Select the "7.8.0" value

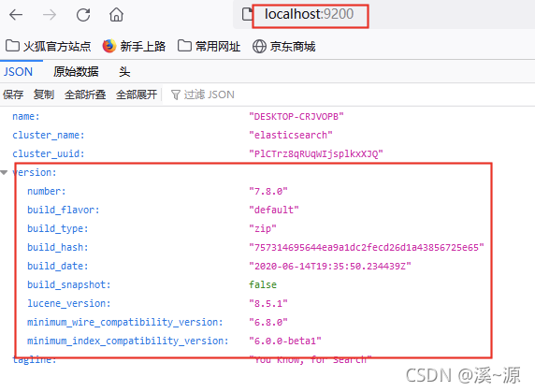[268, 192]
